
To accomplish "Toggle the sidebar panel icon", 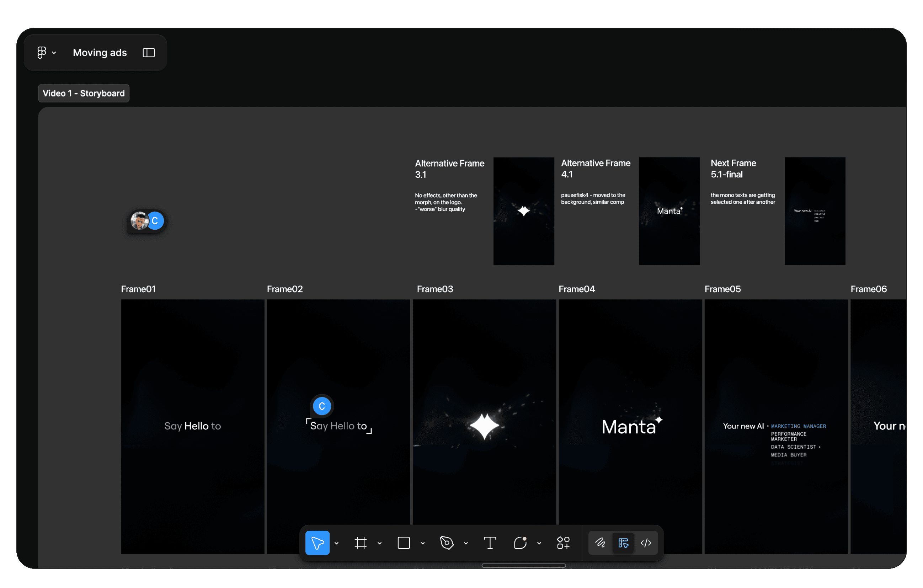I will click(149, 53).
